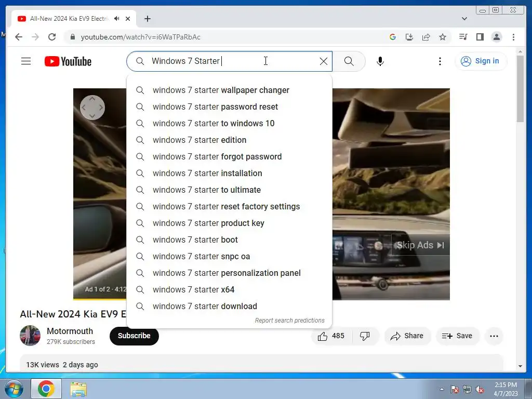Viewport: 532px width, 399px height.
Task: Submit search with the magnifier button
Action: pos(349,61)
